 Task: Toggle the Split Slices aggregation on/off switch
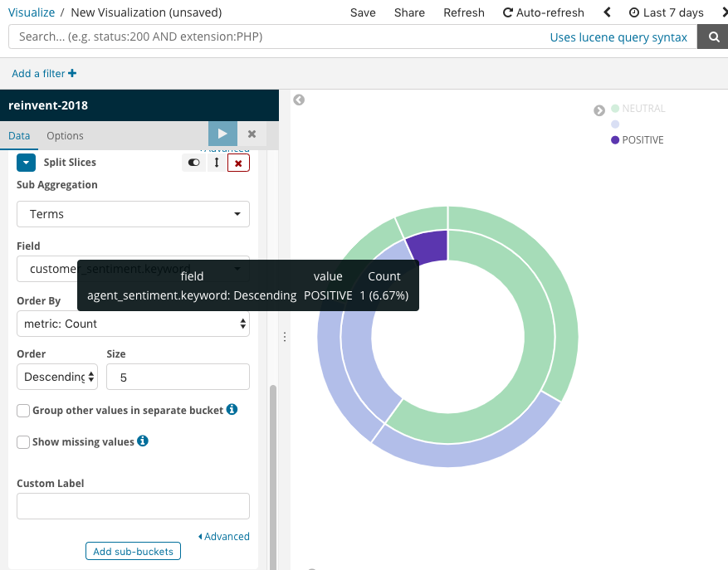(x=193, y=163)
